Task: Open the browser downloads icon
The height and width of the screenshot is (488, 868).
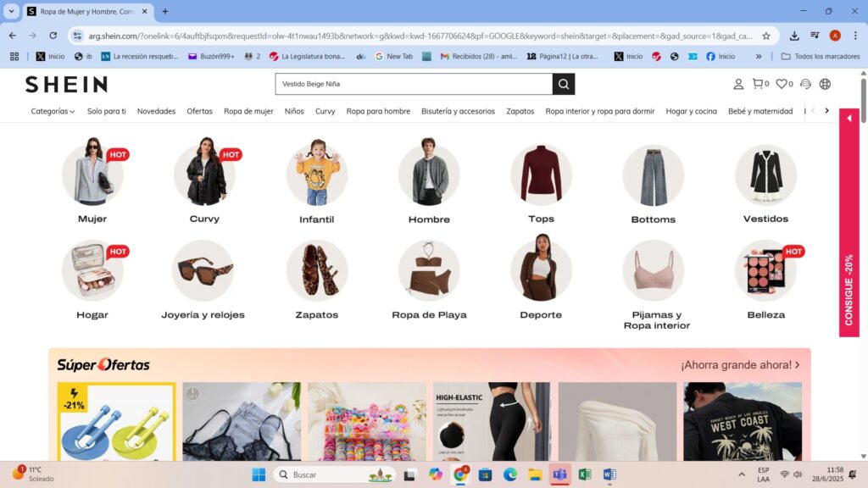Action: pos(794,37)
